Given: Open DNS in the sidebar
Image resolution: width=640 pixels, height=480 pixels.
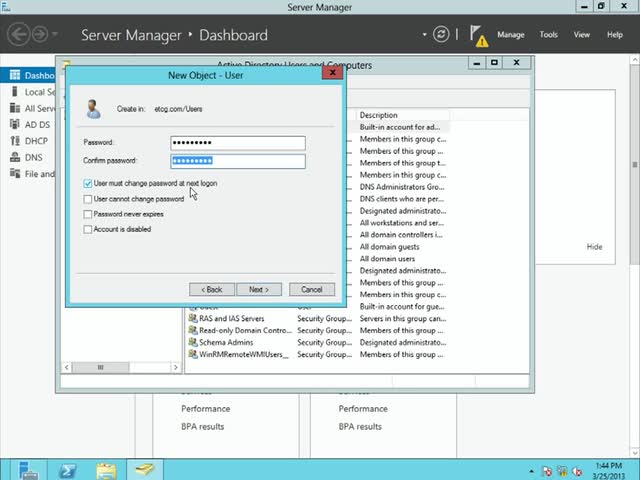Looking at the screenshot, I should pos(33,158).
